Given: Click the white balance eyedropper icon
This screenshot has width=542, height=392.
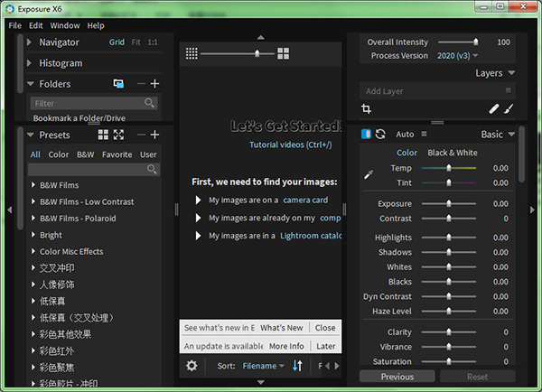Looking at the screenshot, I should 369,174.
